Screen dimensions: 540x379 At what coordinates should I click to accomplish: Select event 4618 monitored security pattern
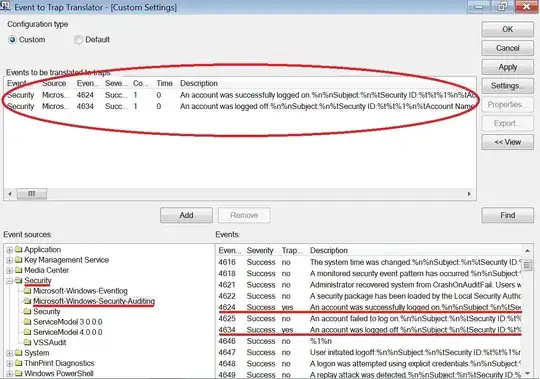click(369, 274)
